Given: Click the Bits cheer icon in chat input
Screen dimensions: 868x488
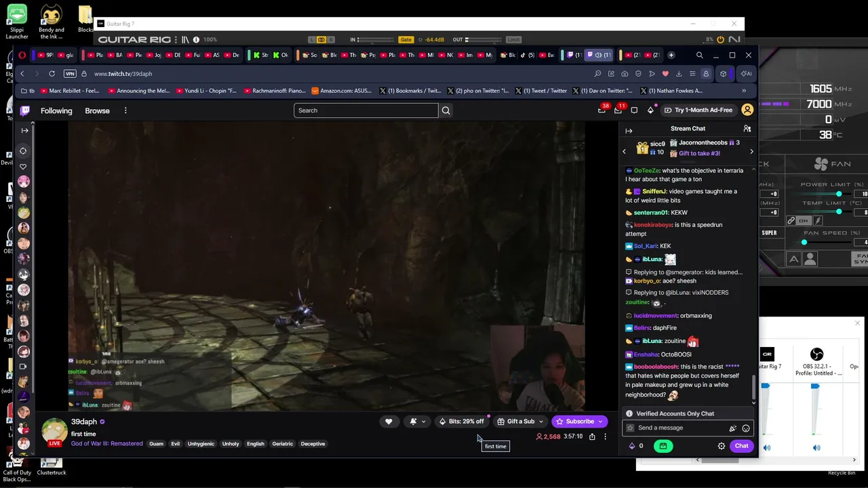Looking at the screenshot, I should click(x=732, y=428).
